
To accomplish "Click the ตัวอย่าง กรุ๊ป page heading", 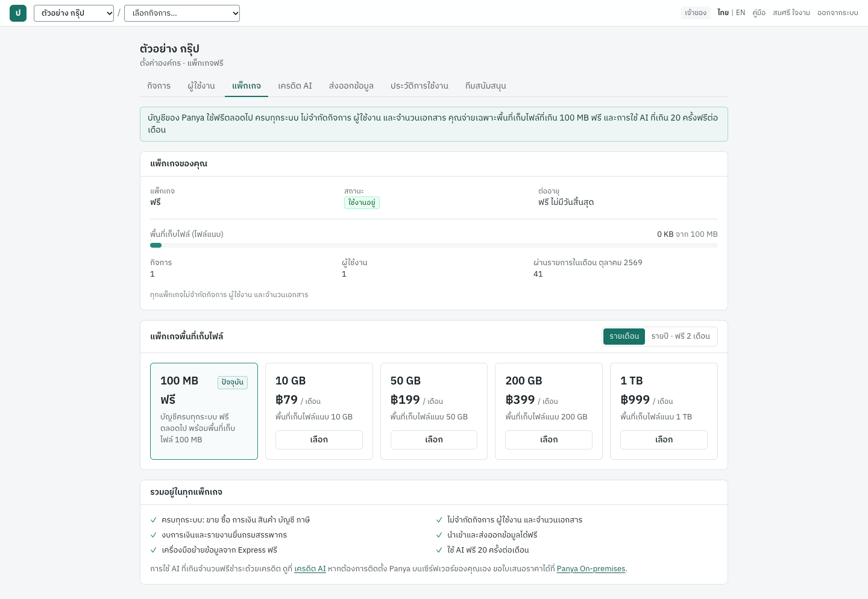I will click(x=169, y=49).
